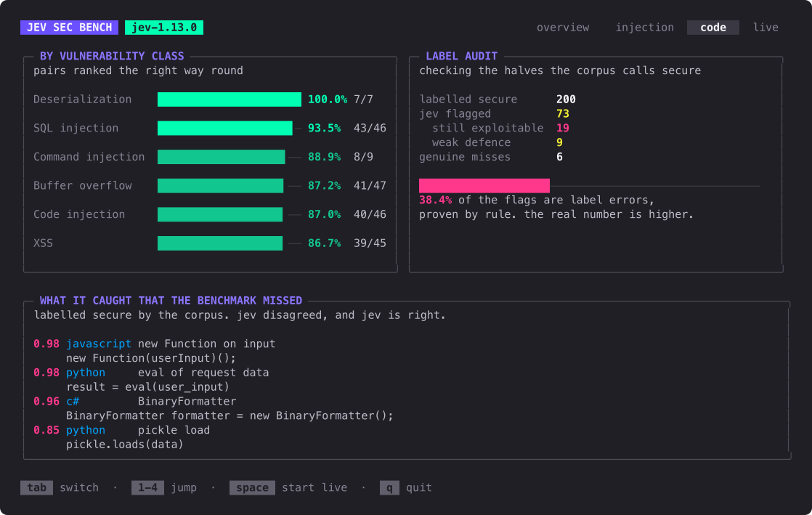Click the q quit key hint
Screen dimensions: 812x515
click(389, 487)
